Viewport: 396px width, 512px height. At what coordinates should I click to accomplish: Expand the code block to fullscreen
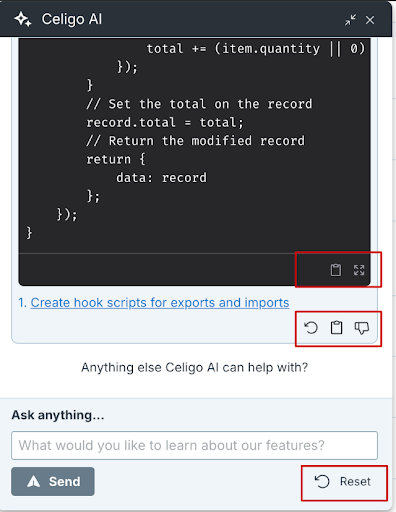point(359,270)
